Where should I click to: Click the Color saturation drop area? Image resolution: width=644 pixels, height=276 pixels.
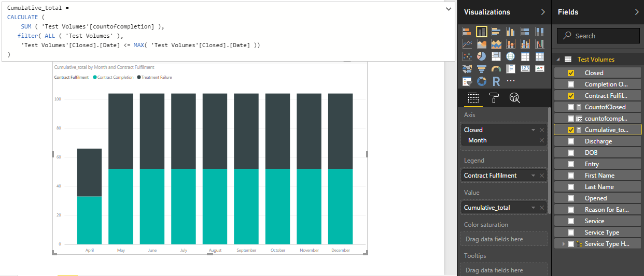[x=505, y=239]
